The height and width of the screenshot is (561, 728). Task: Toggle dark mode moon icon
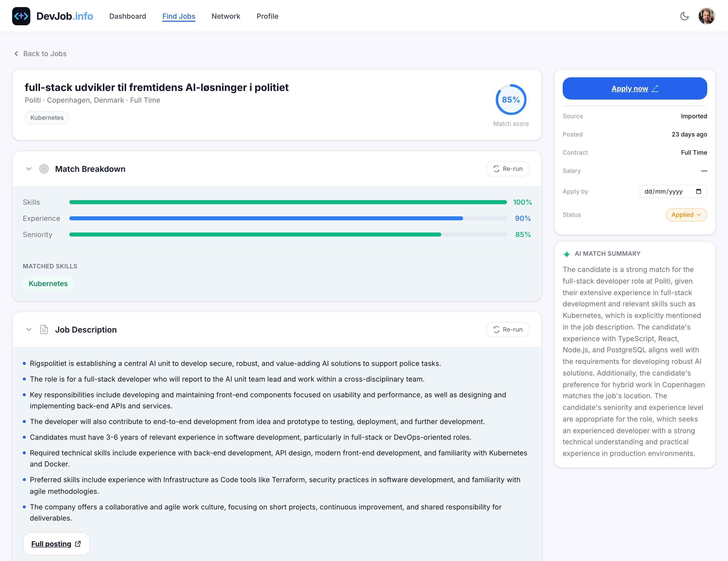[x=684, y=16]
